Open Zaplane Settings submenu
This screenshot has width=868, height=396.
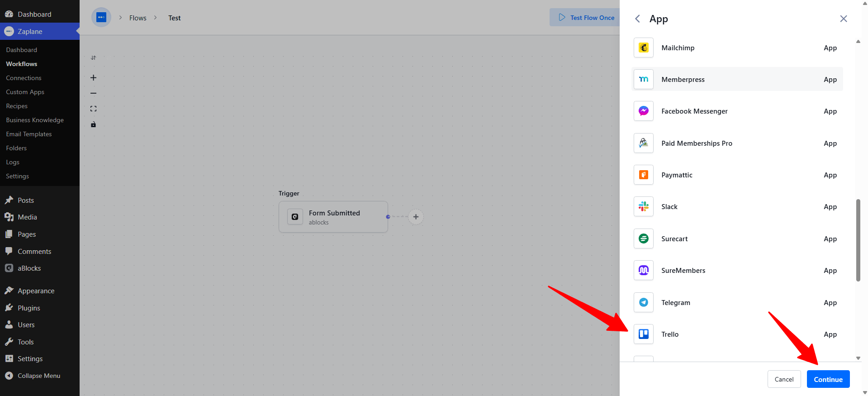coord(18,176)
